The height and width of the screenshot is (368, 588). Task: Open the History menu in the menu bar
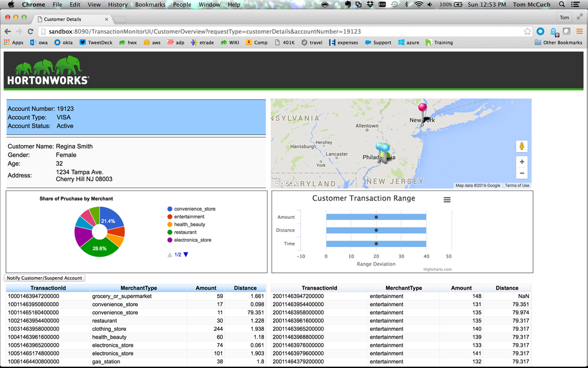click(x=117, y=5)
